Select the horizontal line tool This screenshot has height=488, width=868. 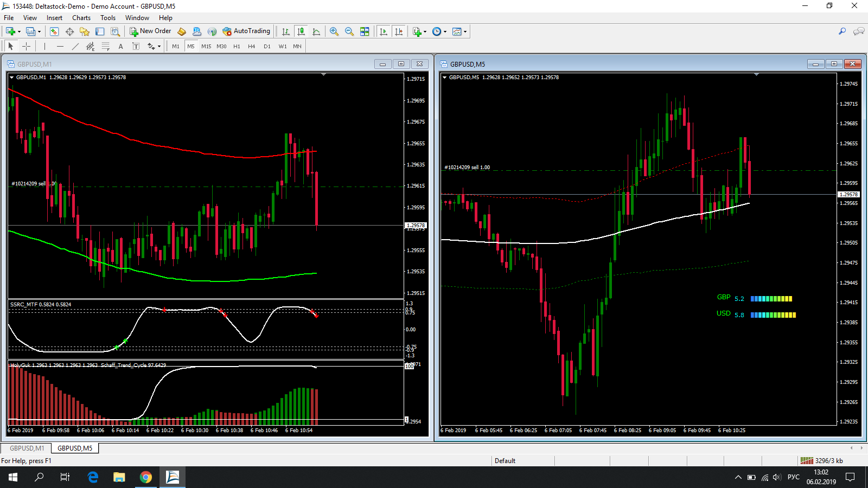pos(60,46)
